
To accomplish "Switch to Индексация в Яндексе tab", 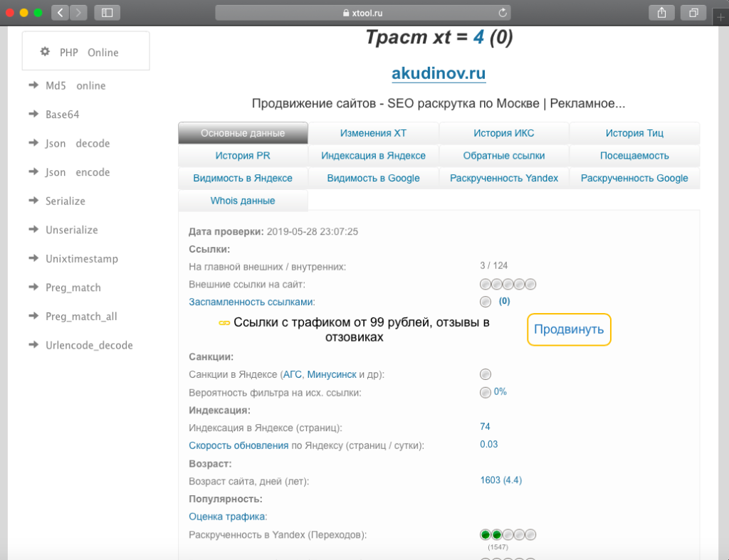I will [x=373, y=156].
